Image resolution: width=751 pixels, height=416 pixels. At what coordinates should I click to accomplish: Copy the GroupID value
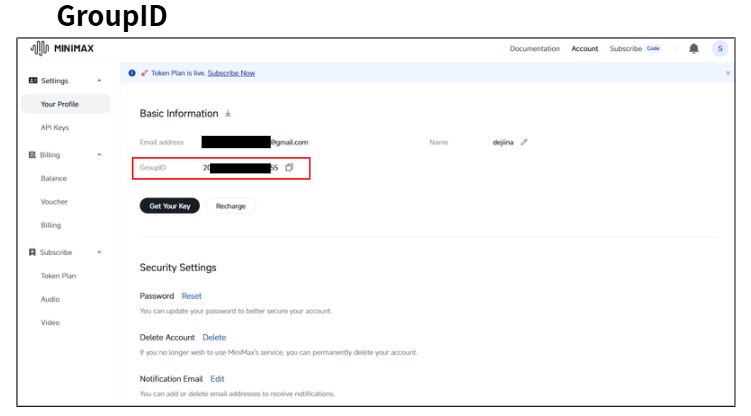(289, 167)
